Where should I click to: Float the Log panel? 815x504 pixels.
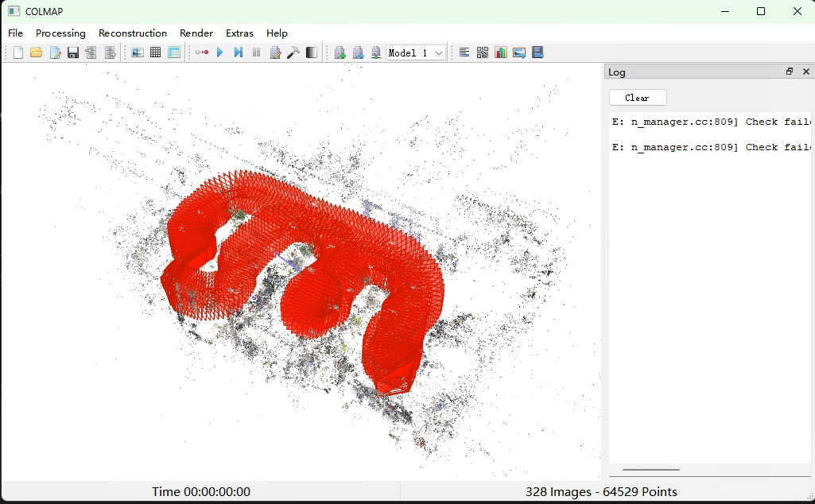coord(790,72)
